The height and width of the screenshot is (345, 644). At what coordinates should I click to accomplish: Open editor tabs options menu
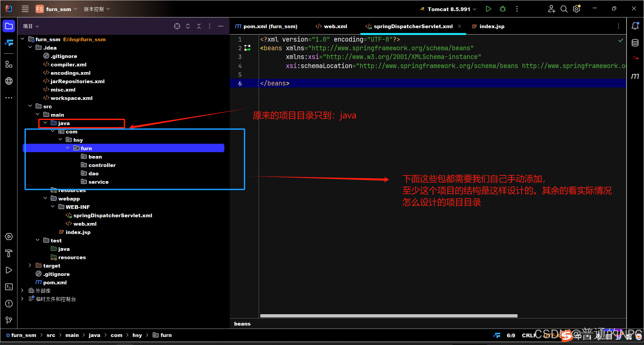click(619, 26)
